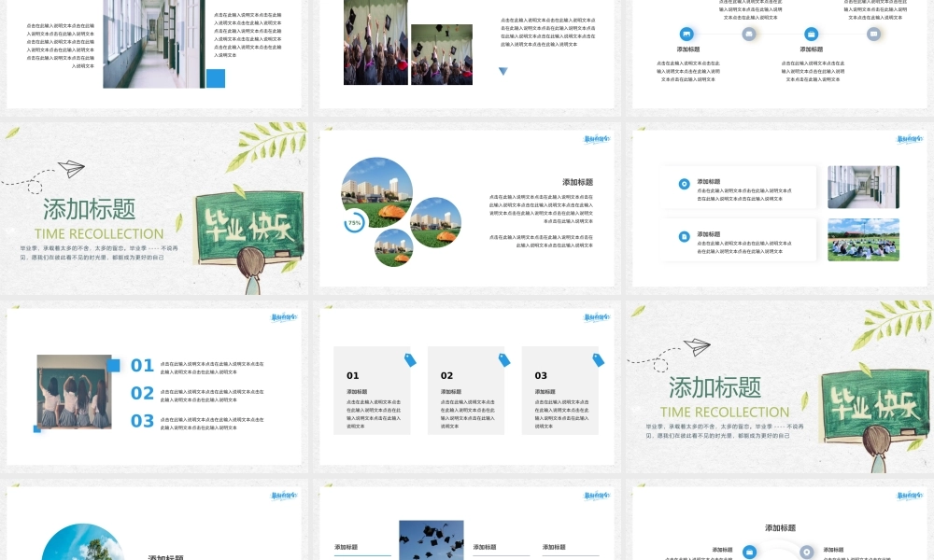The height and width of the screenshot is (560, 934).
Task: Click blue circle icon on the card beside the corridor photo
Action: pos(685,184)
